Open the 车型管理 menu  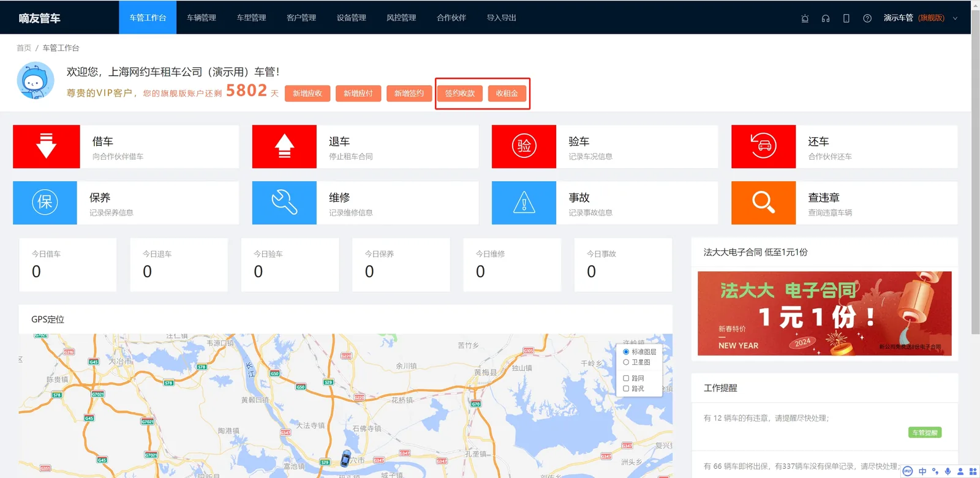252,18
